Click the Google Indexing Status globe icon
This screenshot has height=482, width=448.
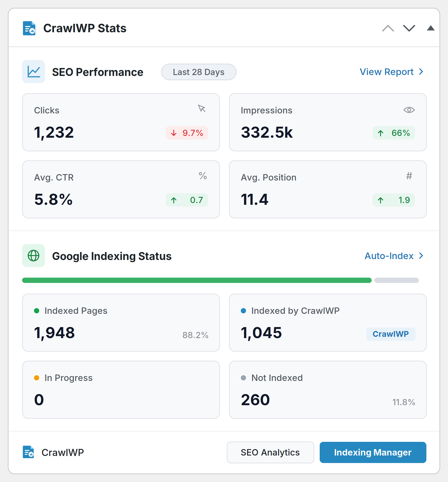34,256
